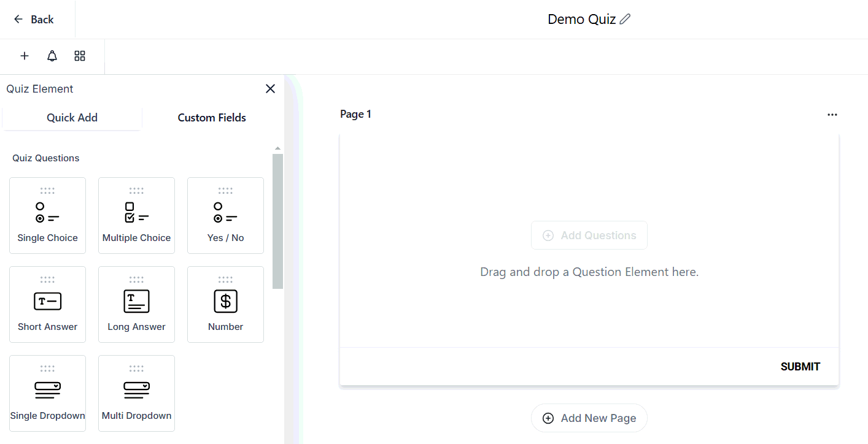Choose the Long Answer question element
Image resolution: width=868 pixels, height=444 pixels.
click(136, 305)
